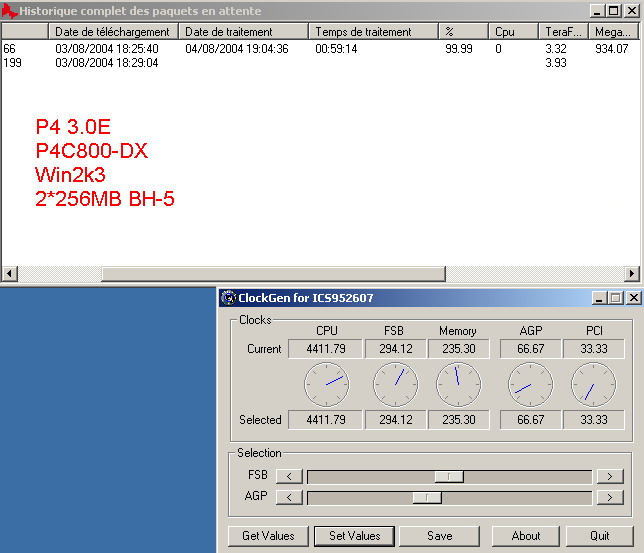Image resolution: width=644 pixels, height=553 pixels.
Task: Click the Selected Memory field 235.30
Action: [x=459, y=419]
